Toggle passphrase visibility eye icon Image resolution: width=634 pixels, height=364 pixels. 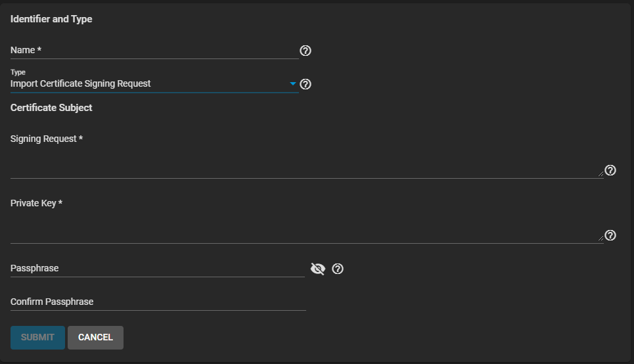[318, 269]
